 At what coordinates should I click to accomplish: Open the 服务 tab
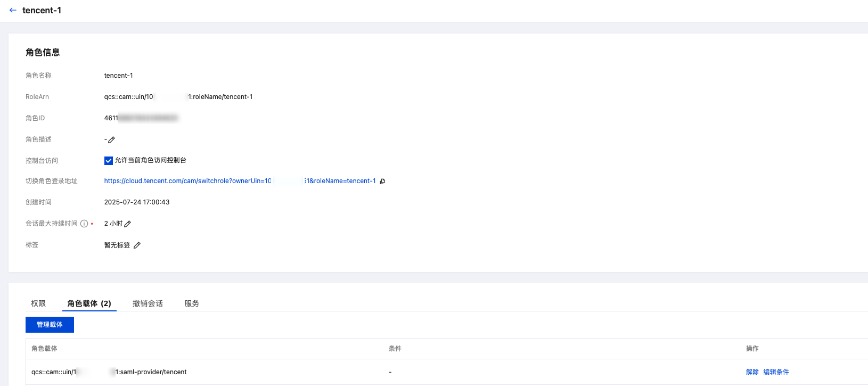click(x=192, y=303)
